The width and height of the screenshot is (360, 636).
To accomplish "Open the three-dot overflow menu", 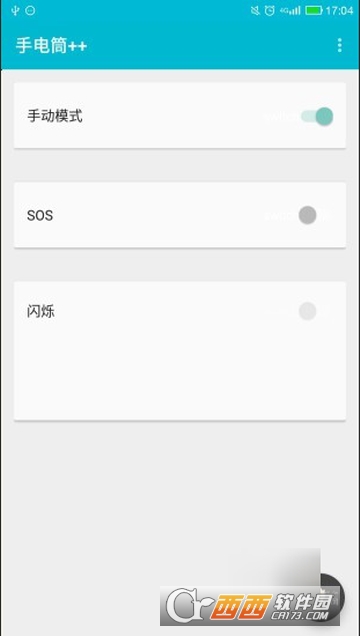I will pyautogui.click(x=339, y=45).
